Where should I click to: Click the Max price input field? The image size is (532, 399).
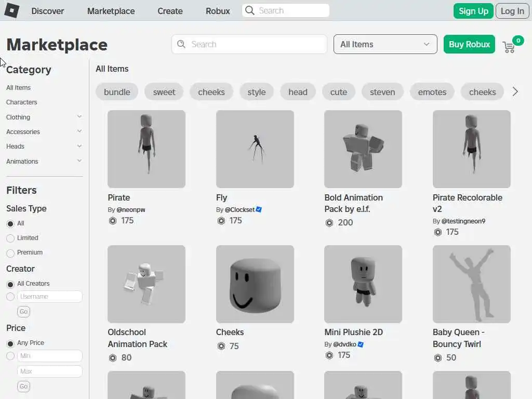49,371
